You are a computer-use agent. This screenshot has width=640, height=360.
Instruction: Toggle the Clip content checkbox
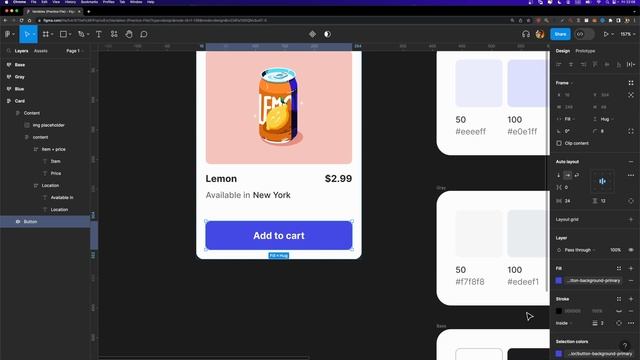[559, 143]
